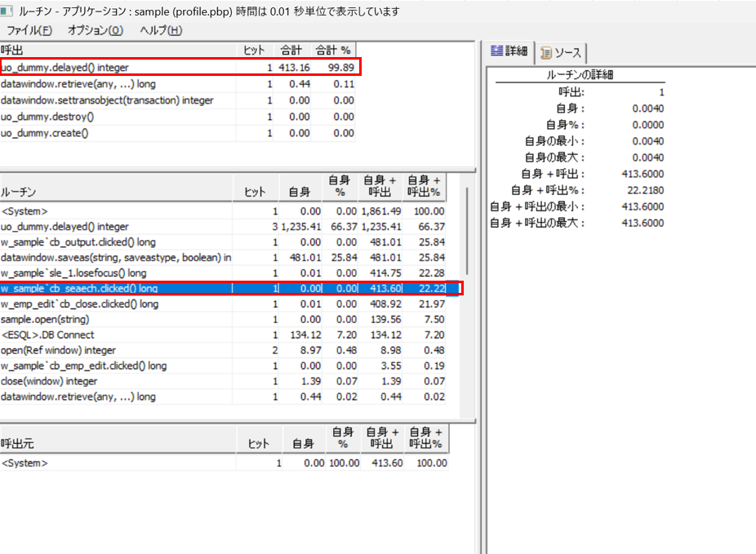This screenshot has height=554, width=756.
Task: Click the 詳細 tab icon
Action: (x=496, y=51)
